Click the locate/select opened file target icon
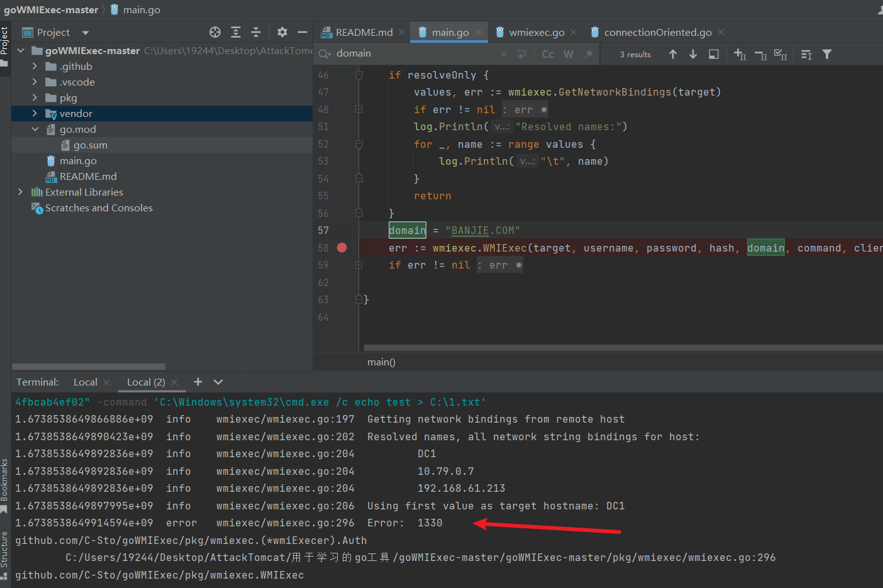The width and height of the screenshot is (883, 588). 215,32
